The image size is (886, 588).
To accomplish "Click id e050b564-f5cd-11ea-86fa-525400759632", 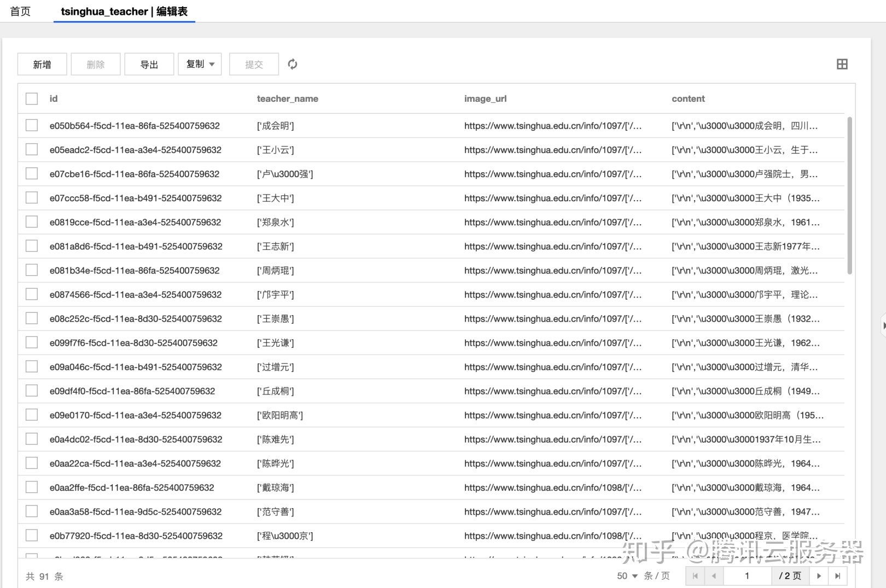I will (135, 126).
